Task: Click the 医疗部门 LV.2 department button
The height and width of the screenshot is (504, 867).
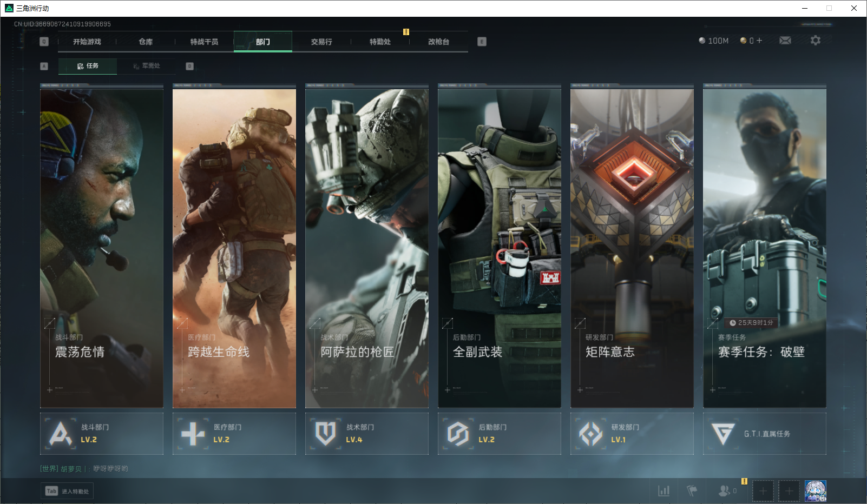Action: 234,434
